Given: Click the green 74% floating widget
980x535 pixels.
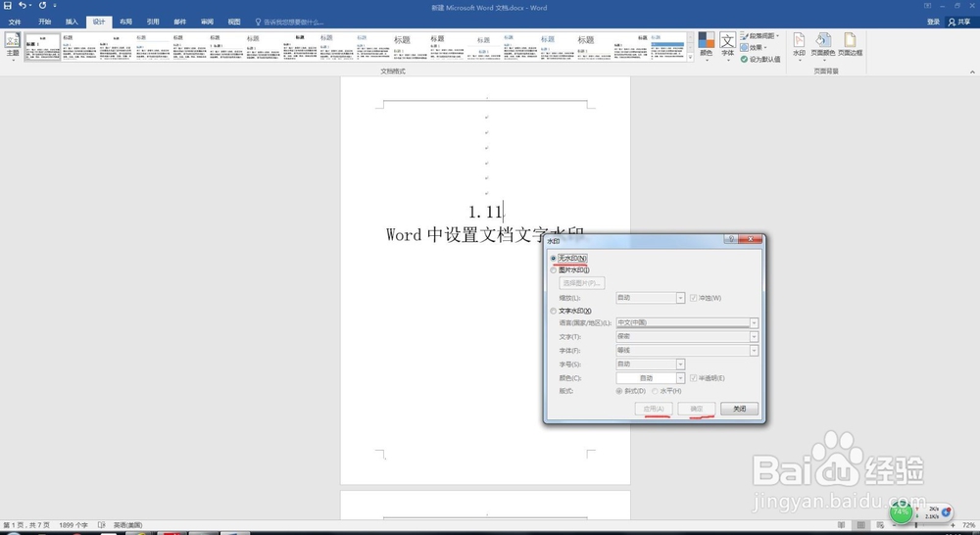Looking at the screenshot, I should [x=901, y=511].
